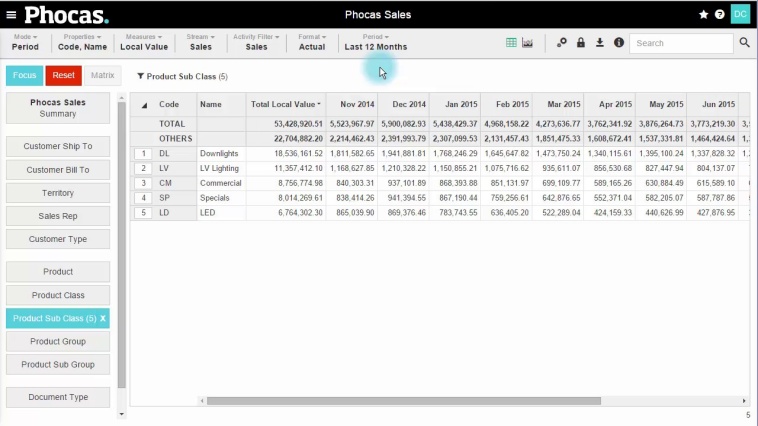This screenshot has width=758, height=426.
Task: Click the LED total 6,764,302.30
Action: pyautogui.click(x=300, y=213)
